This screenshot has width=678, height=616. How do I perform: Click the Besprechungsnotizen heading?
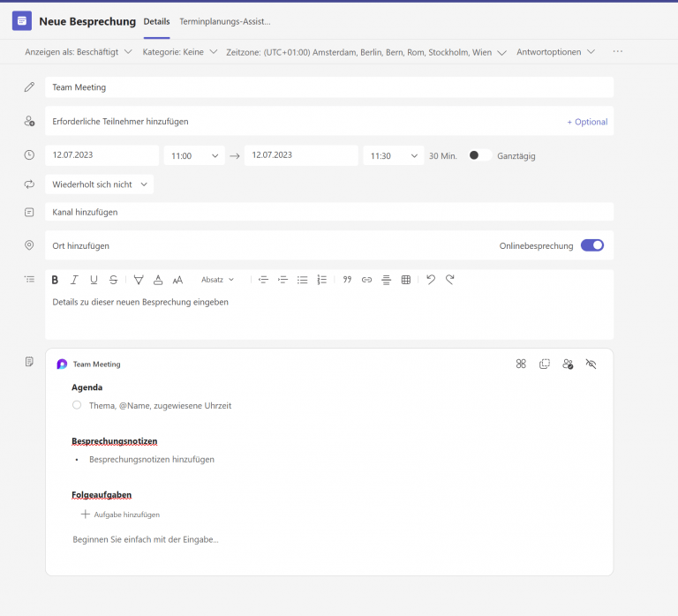[x=115, y=441]
